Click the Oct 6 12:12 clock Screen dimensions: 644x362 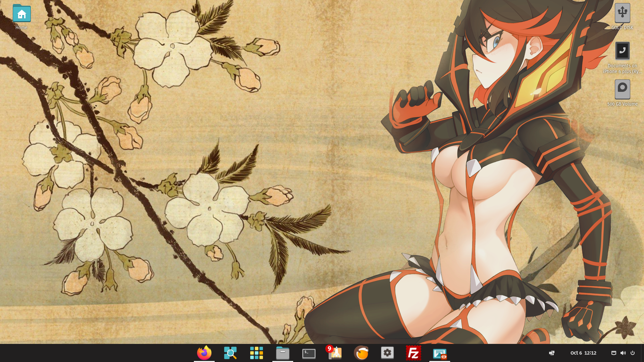(x=583, y=353)
